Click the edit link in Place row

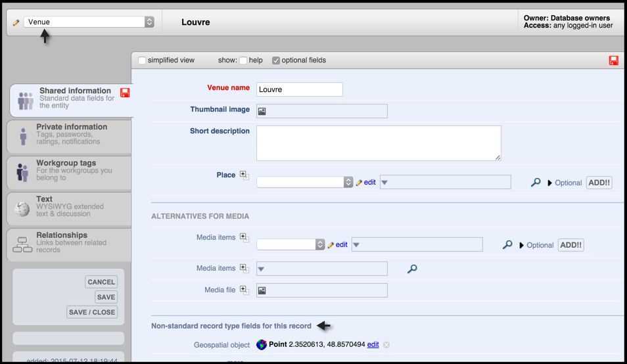370,182
